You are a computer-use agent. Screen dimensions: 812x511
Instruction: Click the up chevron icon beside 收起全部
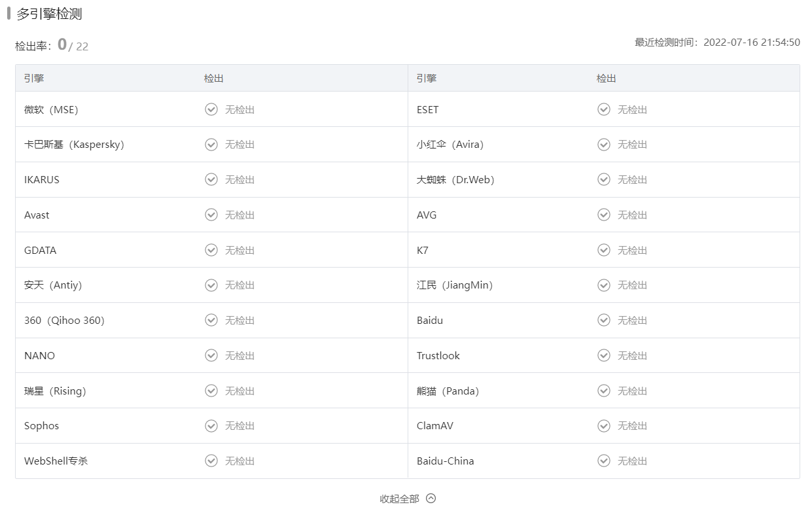[431, 499]
